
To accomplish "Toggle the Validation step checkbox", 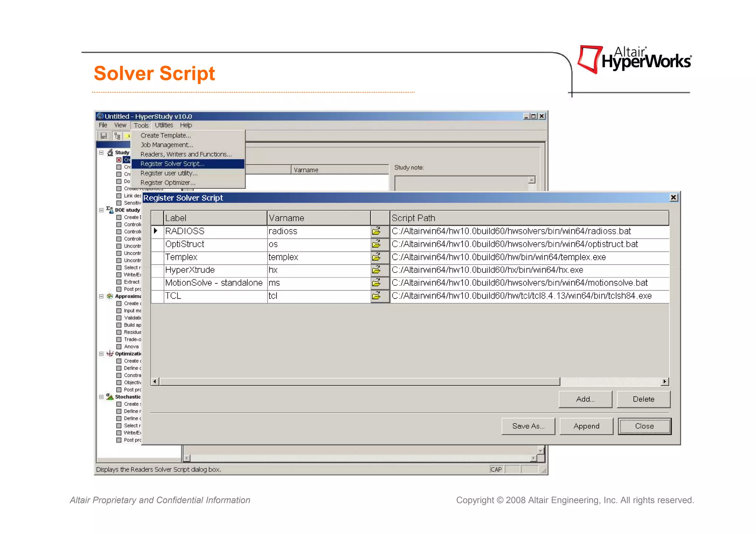I will (x=119, y=318).
